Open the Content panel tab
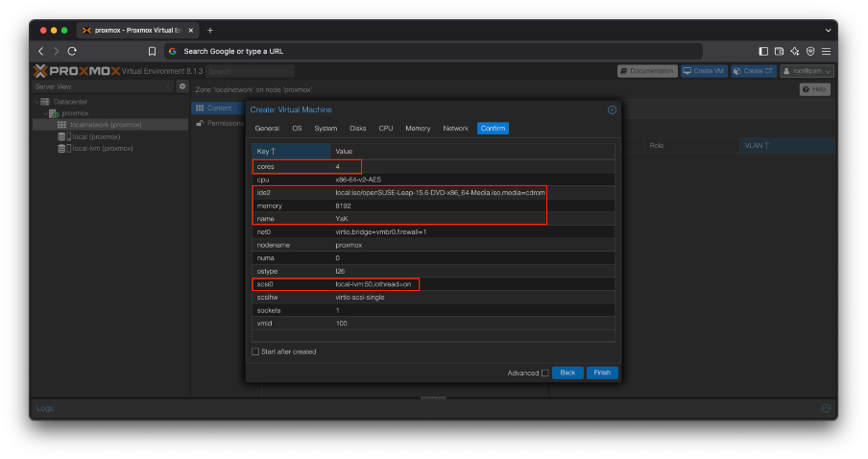The height and width of the screenshot is (459, 868). click(x=217, y=108)
